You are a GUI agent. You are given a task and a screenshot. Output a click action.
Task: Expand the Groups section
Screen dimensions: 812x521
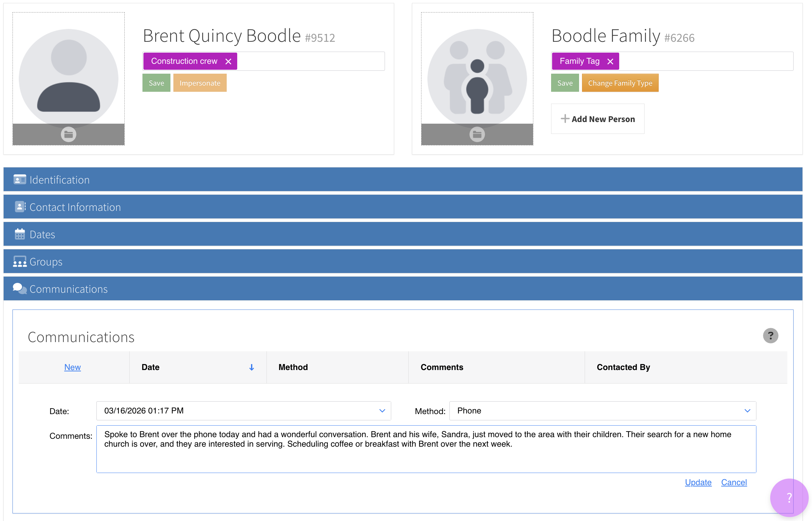[46, 262]
